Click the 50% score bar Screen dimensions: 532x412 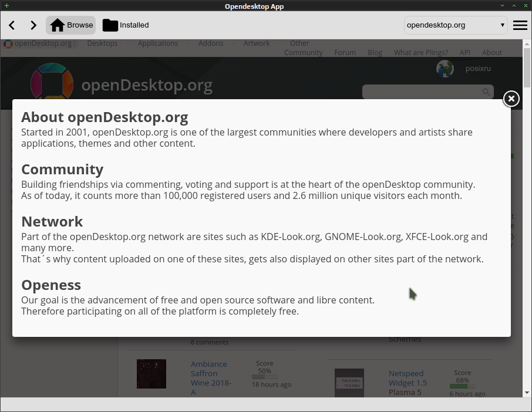tap(265, 377)
